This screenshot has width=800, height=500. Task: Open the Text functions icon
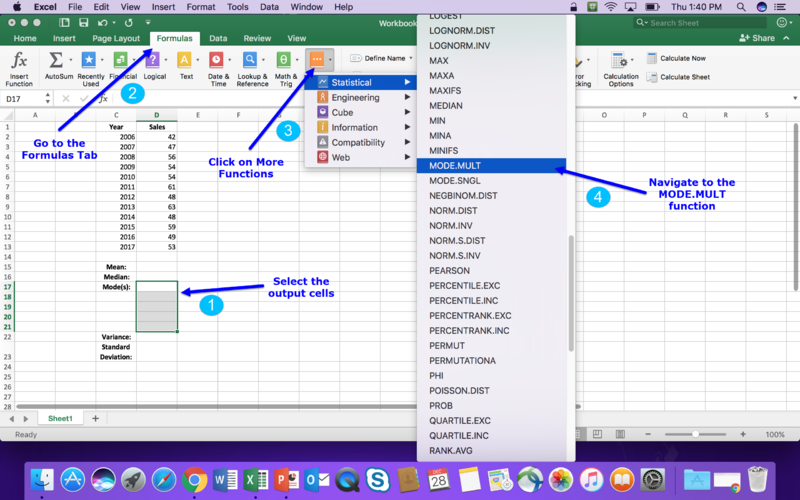click(x=186, y=62)
